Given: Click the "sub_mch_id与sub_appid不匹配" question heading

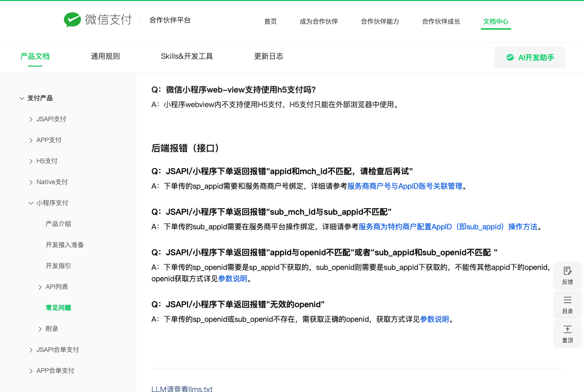Looking at the screenshot, I should tap(271, 212).
